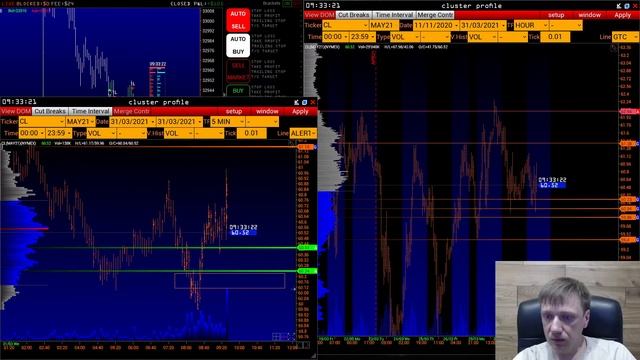Open the HOUR timeframe dropdown
640x360 pixels.
pos(531,25)
